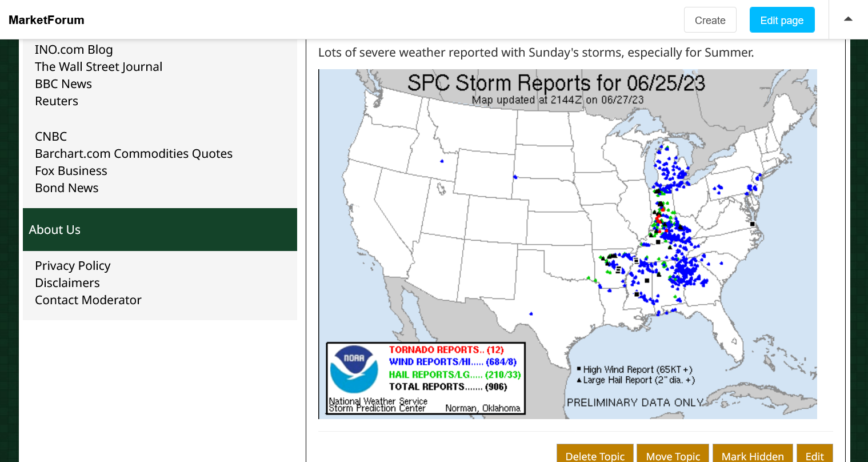Open The Wall Street Journal link
The image size is (868, 462).
98,67
